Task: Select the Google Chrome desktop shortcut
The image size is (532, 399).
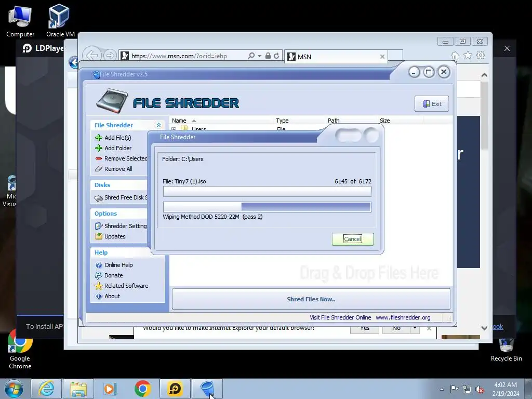Action: coord(20,350)
